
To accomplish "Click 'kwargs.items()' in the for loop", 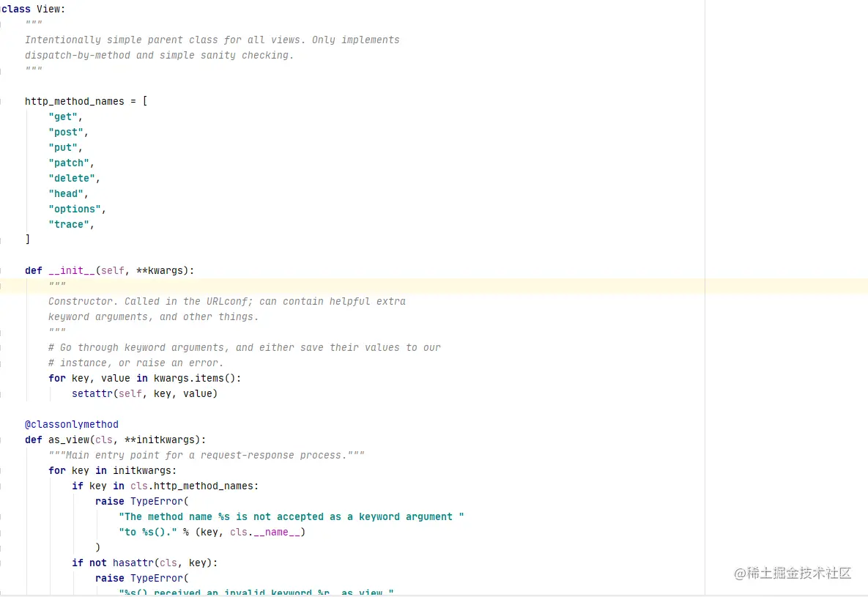I will 194,378.
